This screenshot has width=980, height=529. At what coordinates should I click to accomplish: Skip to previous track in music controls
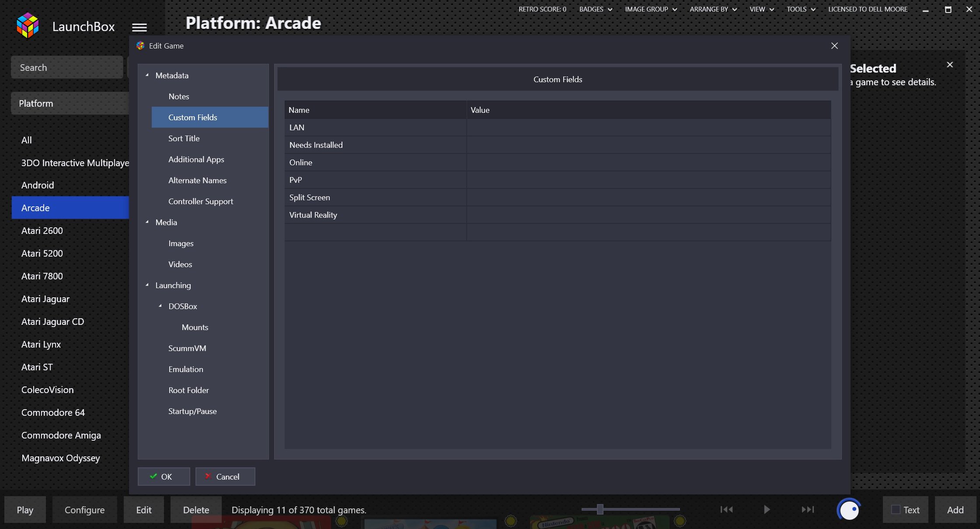coord(726,509)
